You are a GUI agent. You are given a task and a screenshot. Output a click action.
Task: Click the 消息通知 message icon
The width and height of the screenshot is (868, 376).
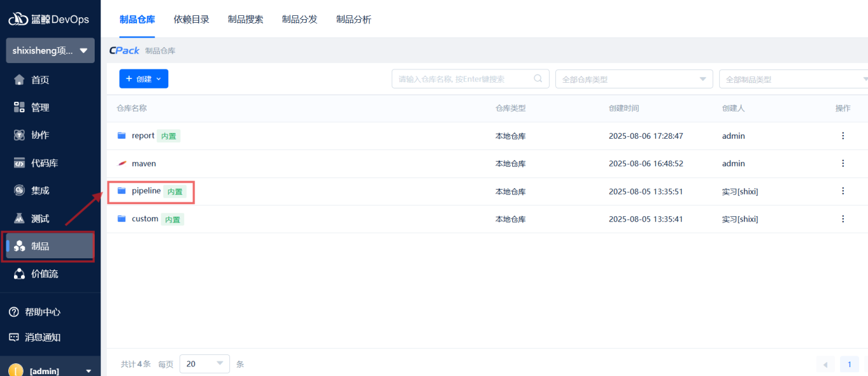pyautogui.click(x=13, y=337)
